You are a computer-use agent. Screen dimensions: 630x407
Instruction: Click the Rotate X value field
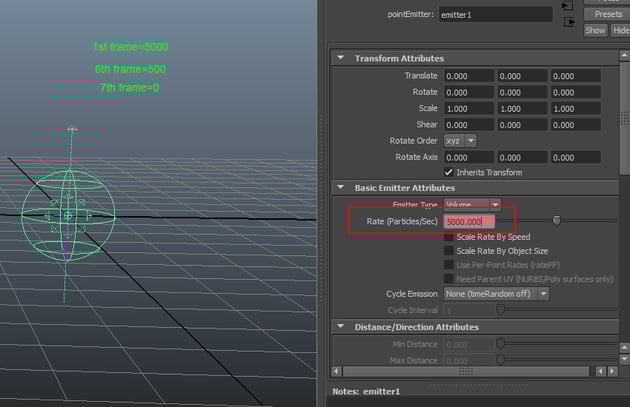468,92
